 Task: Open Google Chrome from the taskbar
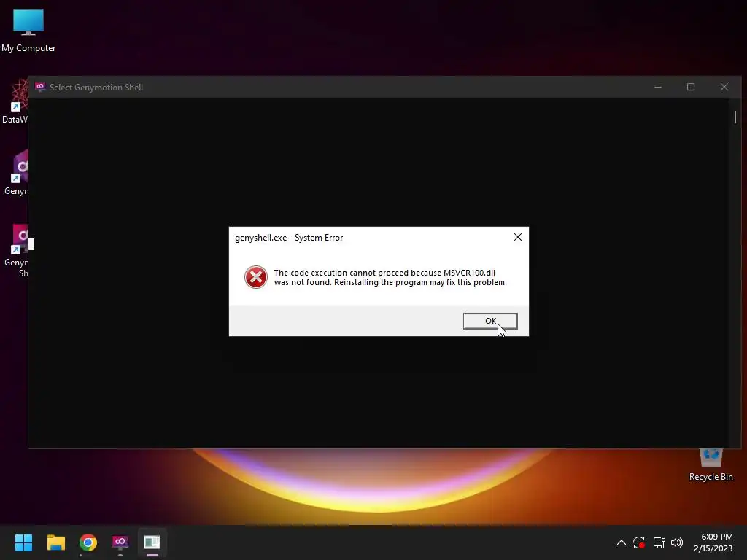click(88, 542)
